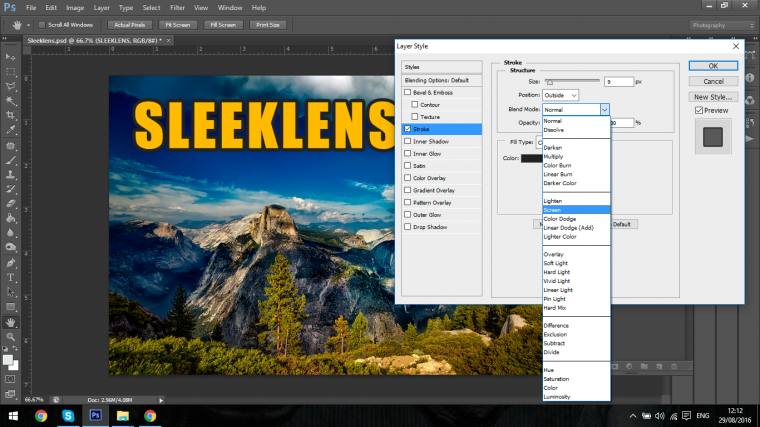Enable the Texture checkbox
760x427 pixels.
click(x=415, y=116)
